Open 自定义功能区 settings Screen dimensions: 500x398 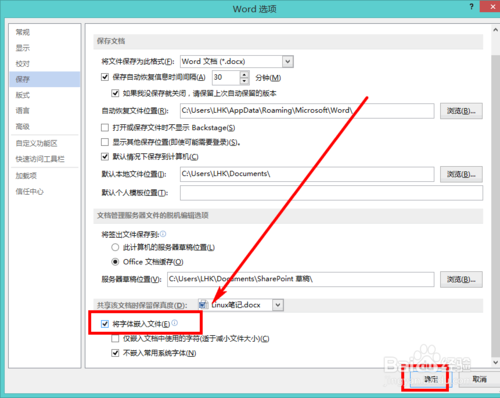(x=37, y=143)
